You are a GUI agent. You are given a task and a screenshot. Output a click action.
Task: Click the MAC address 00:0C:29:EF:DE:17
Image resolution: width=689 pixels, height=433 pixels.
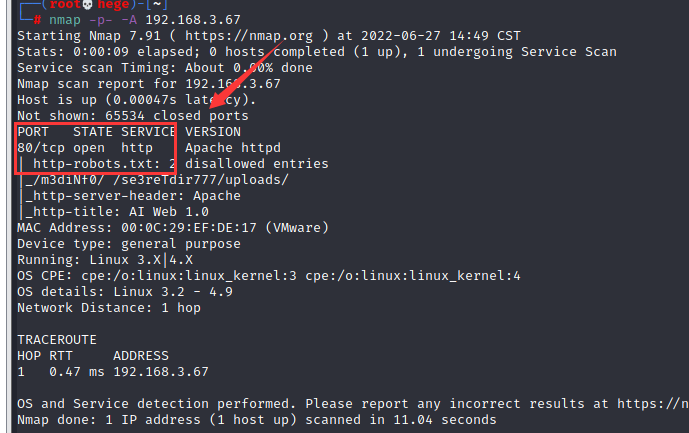click(189, 228)
